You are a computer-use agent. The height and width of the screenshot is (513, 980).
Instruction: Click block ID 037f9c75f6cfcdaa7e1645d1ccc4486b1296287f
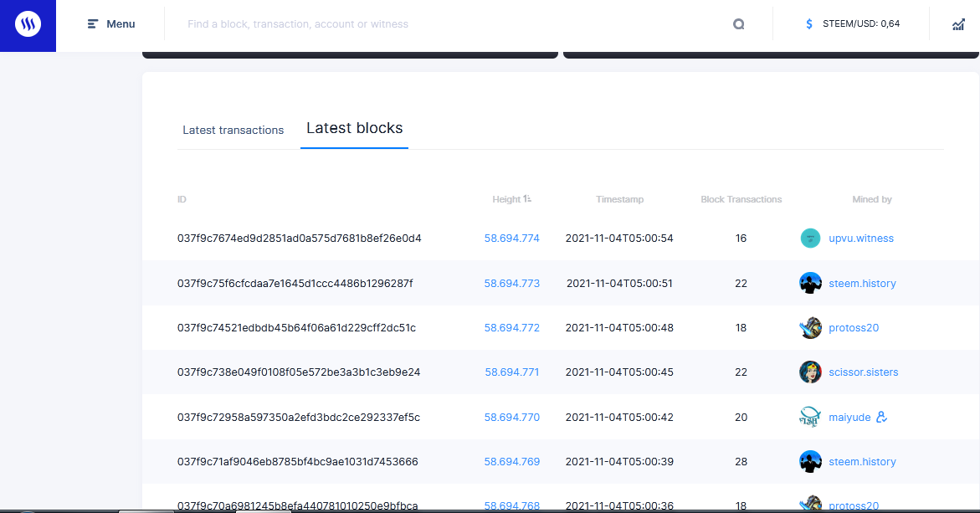point(295,283)
